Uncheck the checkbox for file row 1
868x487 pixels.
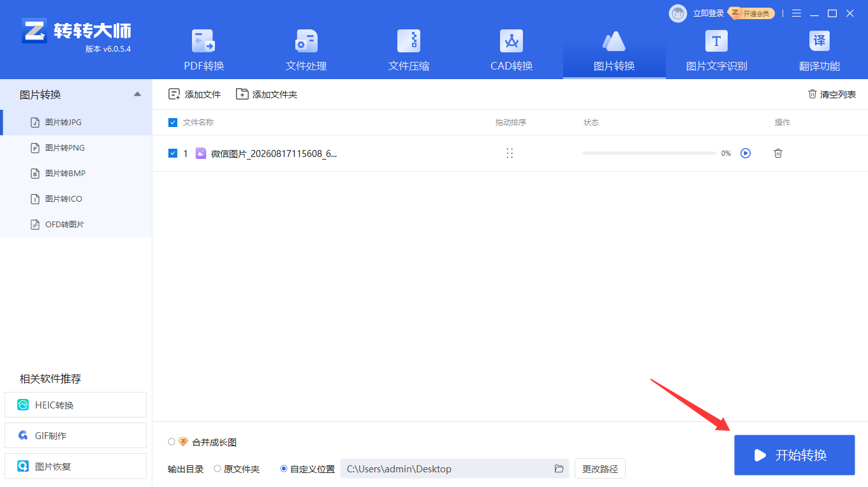(x=173, y=153)
